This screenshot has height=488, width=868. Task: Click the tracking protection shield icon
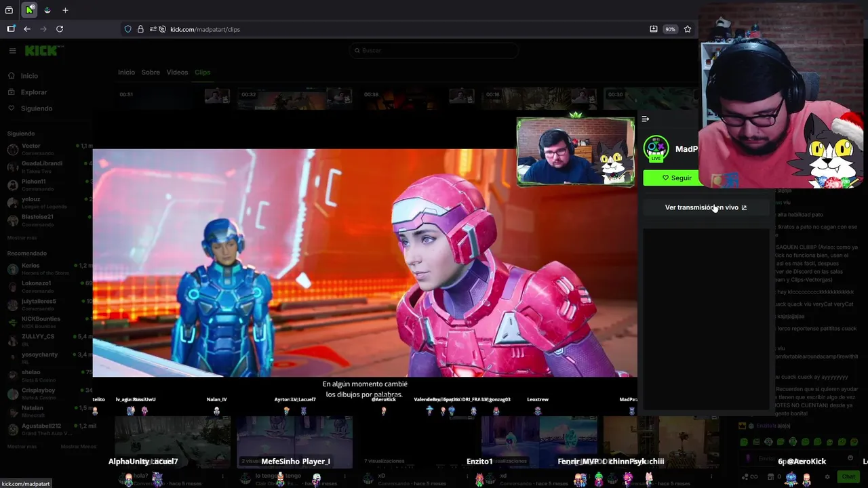[x=127, y=29]
